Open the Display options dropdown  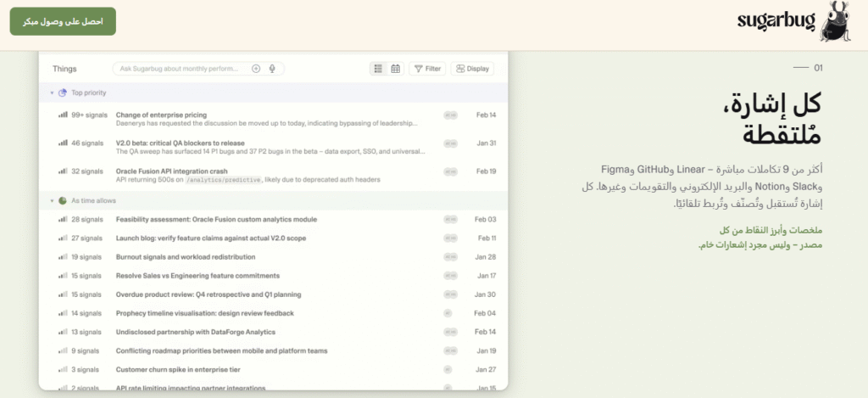pos(472,69)
